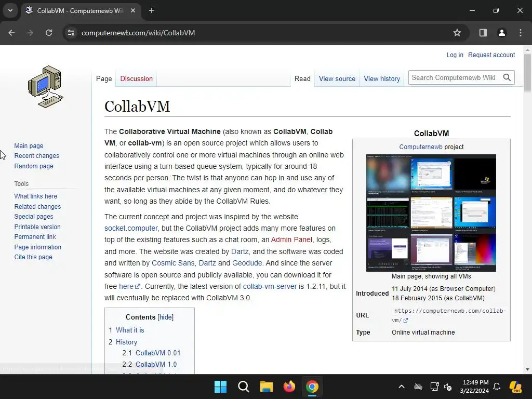Open Windows taskbar search
This screenshot has height=399, width=532.
pos(243,387)
